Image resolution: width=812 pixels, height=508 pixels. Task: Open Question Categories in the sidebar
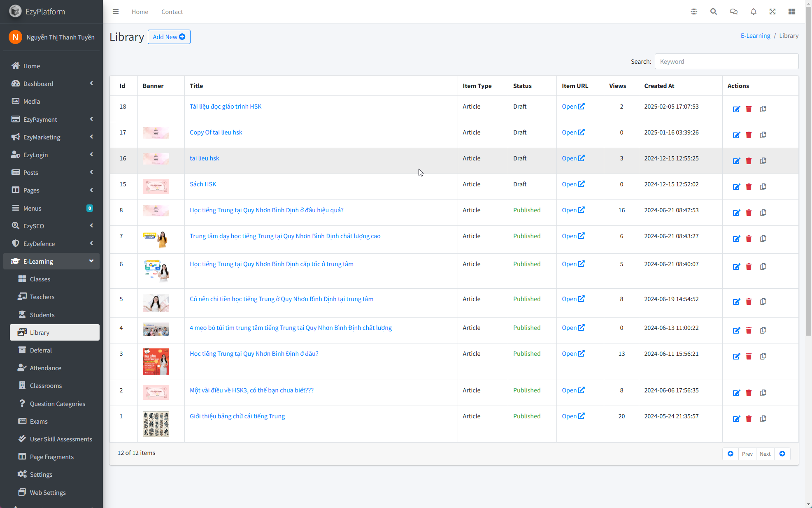click(55, 404)
